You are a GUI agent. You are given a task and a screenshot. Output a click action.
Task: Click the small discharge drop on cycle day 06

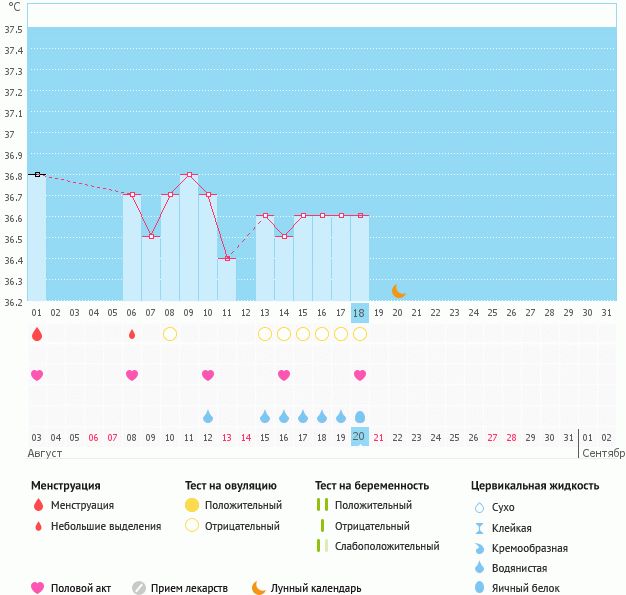(132, 334)
